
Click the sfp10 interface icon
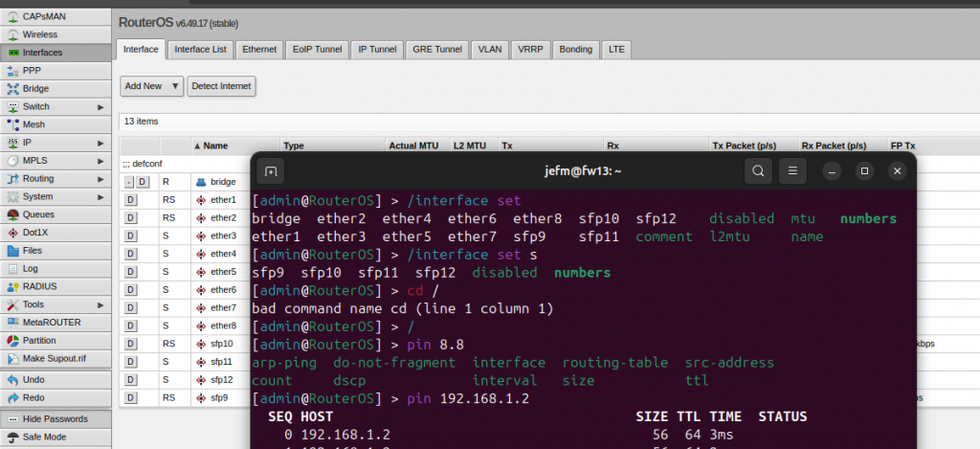point(201,344)
